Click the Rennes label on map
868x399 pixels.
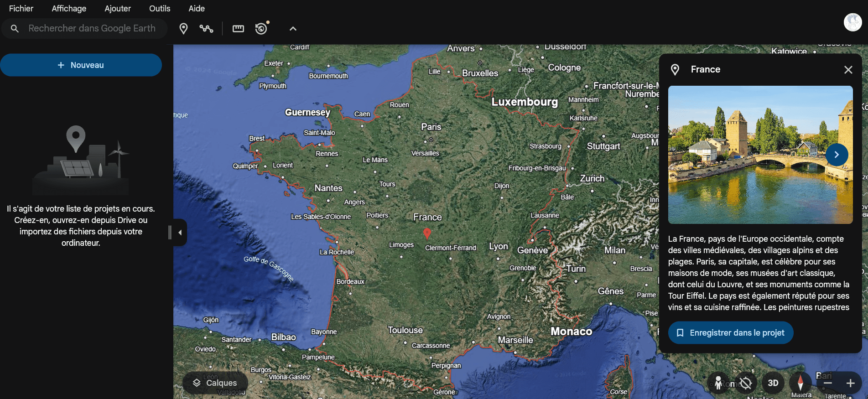(327, 154)
